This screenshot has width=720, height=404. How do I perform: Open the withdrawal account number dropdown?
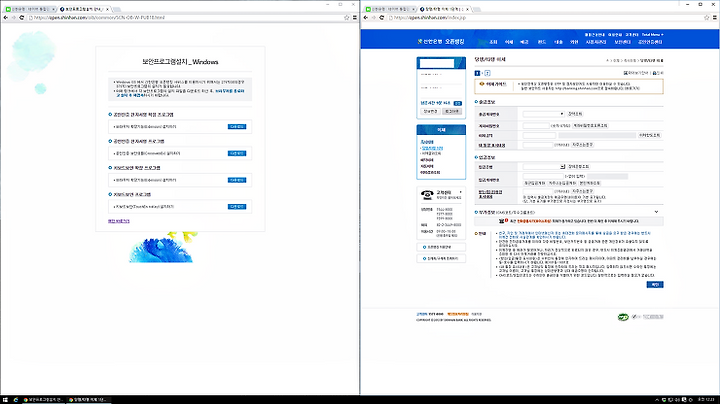pyautogui.click(x=544, y=114)
